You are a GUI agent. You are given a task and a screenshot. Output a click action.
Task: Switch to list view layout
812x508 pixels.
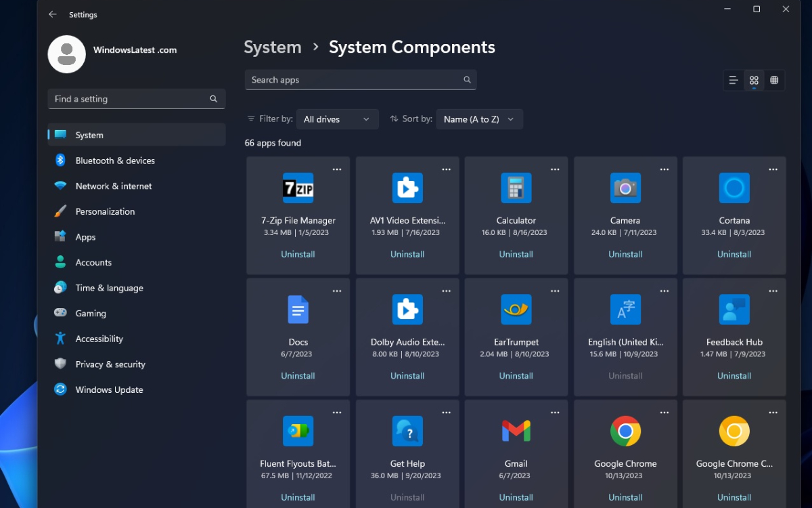tap(733, 80)
